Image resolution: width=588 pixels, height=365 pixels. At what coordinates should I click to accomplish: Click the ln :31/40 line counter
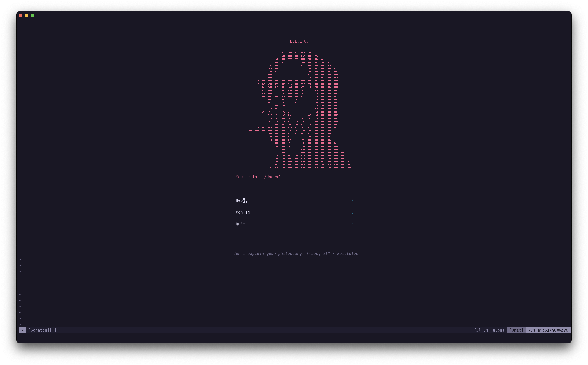[x=547, y=330]
